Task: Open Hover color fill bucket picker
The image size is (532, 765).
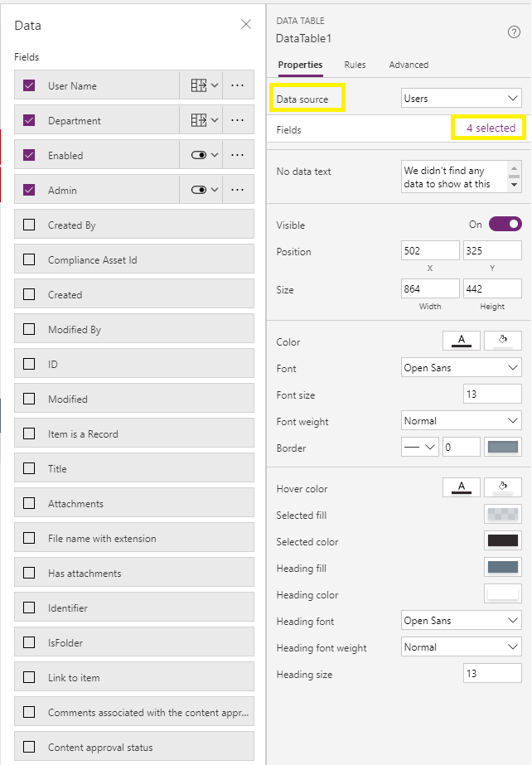Action: pyautogui.click(x=503, y=487)
